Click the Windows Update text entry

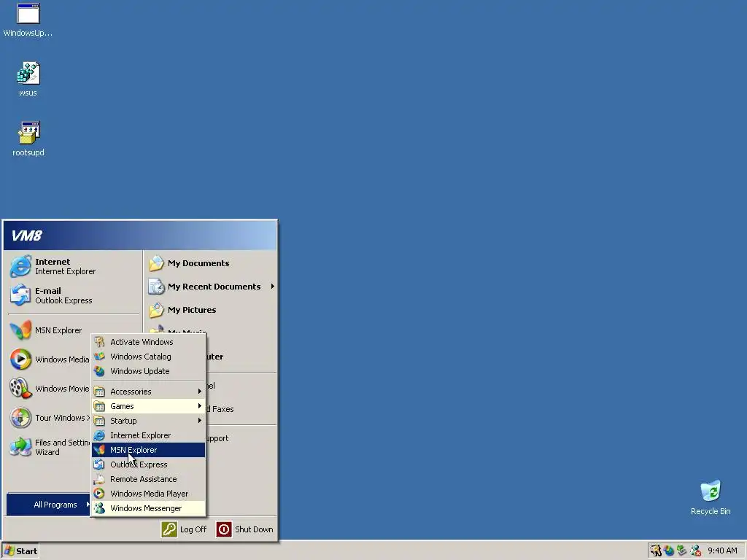click(139, 371)
